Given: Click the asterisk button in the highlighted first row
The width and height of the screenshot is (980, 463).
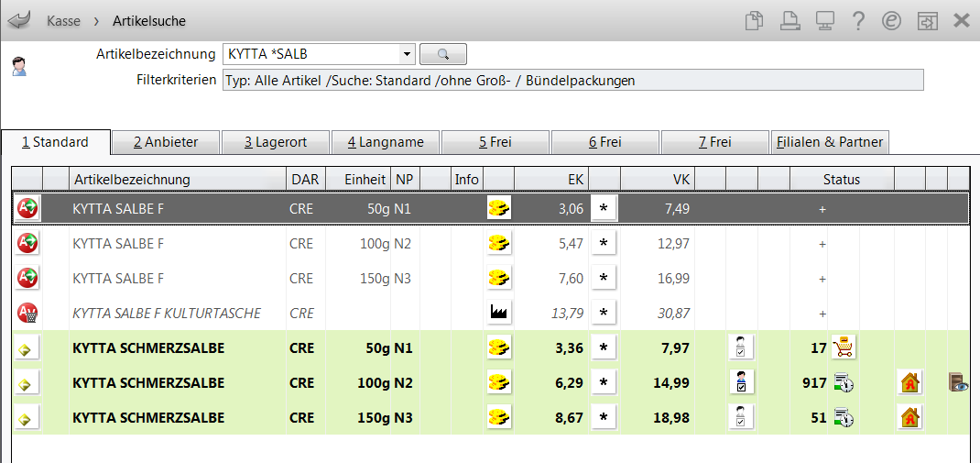Looking at the screenshot, I should click(604, 209).
